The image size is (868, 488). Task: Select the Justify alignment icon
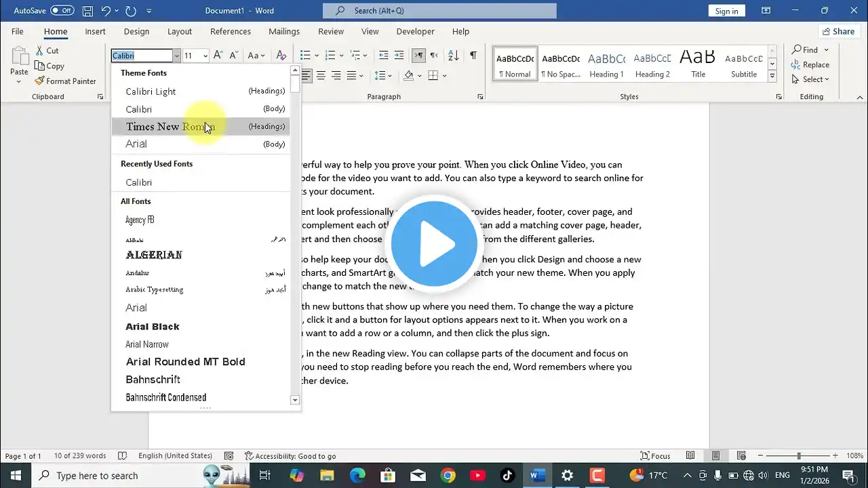coord(351,76)
